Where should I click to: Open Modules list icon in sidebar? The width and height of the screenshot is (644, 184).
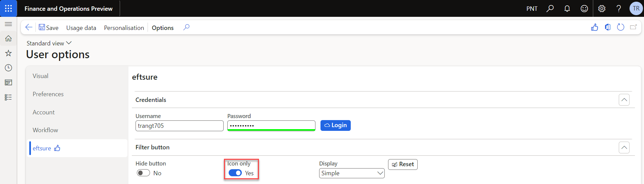(x=8, y=97)
